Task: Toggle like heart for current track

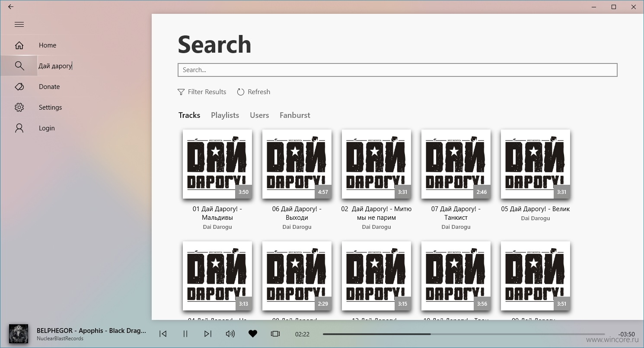Action: (x=253, y=334)
